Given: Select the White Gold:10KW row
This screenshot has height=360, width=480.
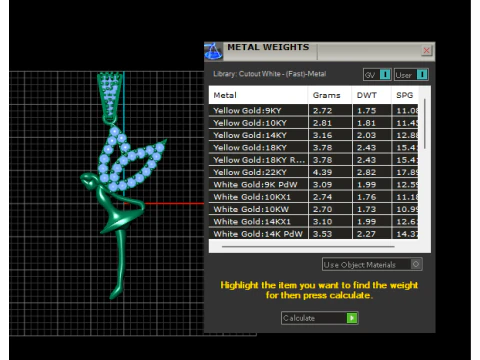Looking at the screenshot, I should (313, 209).
